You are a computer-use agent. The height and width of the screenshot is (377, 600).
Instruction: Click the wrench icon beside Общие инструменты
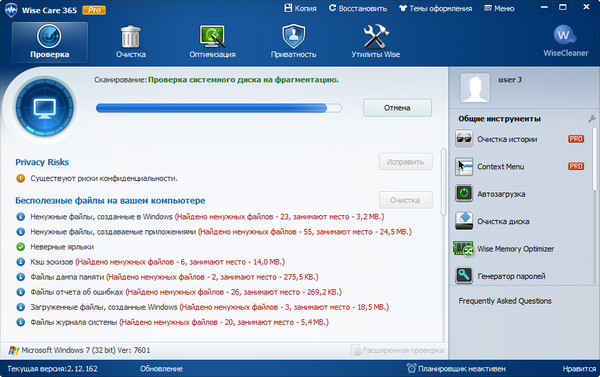(x=592, y=119)
